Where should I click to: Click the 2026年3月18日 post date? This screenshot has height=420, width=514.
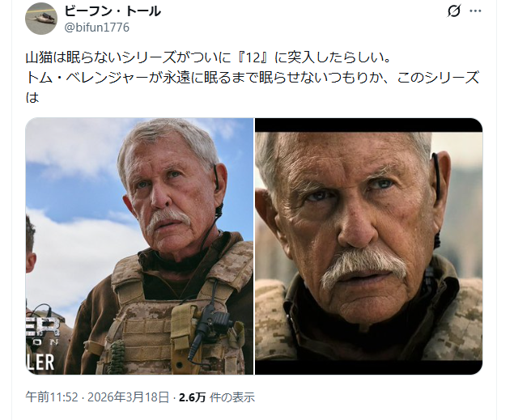[129, 397]
